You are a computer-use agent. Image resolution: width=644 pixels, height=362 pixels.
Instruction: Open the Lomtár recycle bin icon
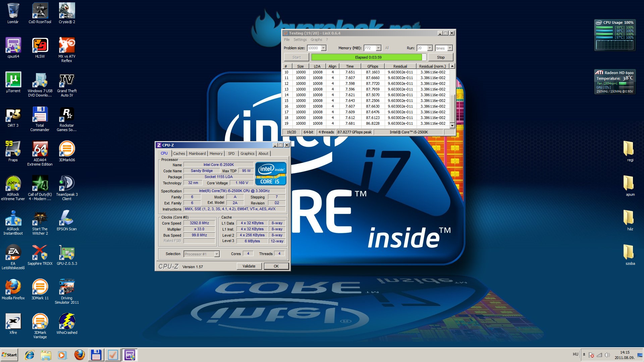(13, 13)
